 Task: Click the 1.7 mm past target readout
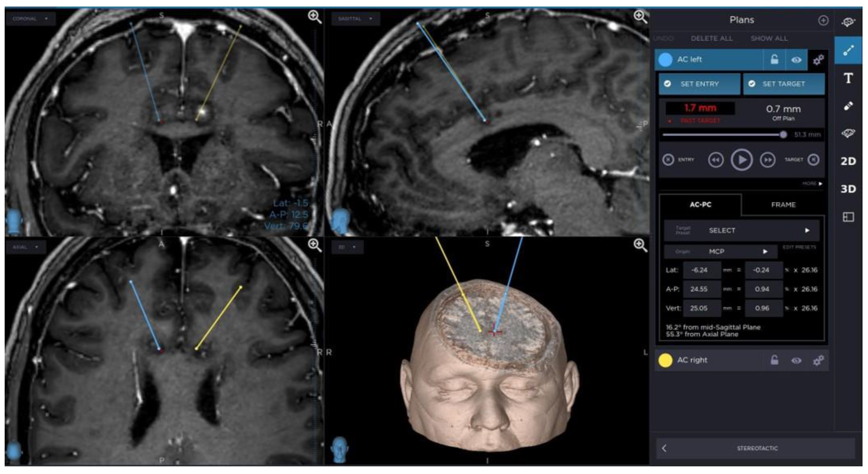700,108
